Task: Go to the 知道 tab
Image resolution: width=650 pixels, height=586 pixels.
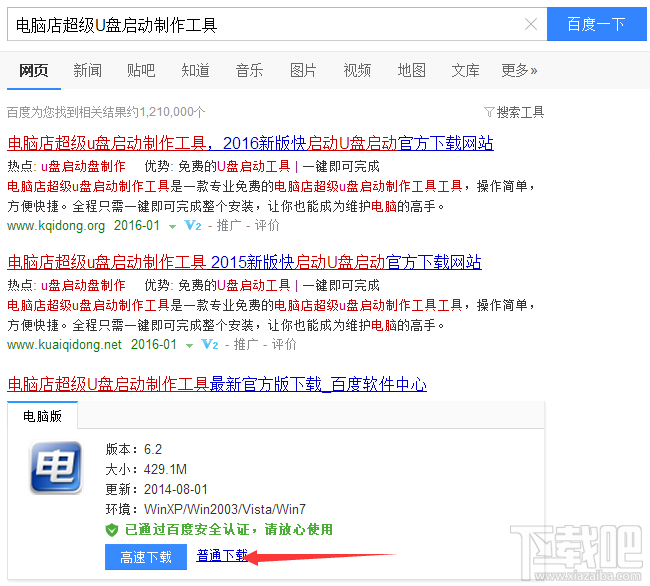Action: tap(195, 70)
